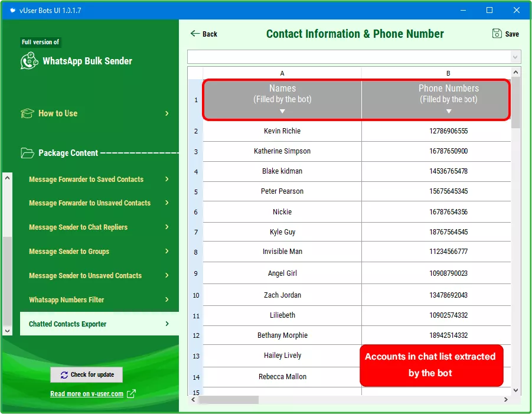
Task: Click the Back arrow icon
Action: 195,33
